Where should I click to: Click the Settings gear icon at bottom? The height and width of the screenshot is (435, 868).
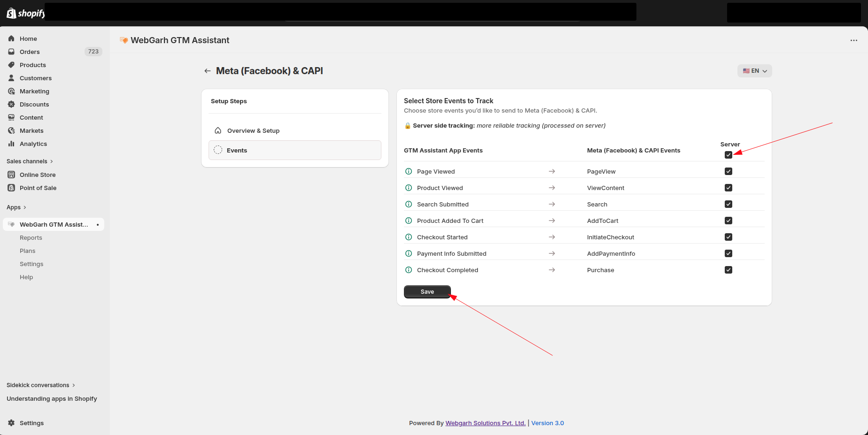pyautogui.click(x=11, y=423)
